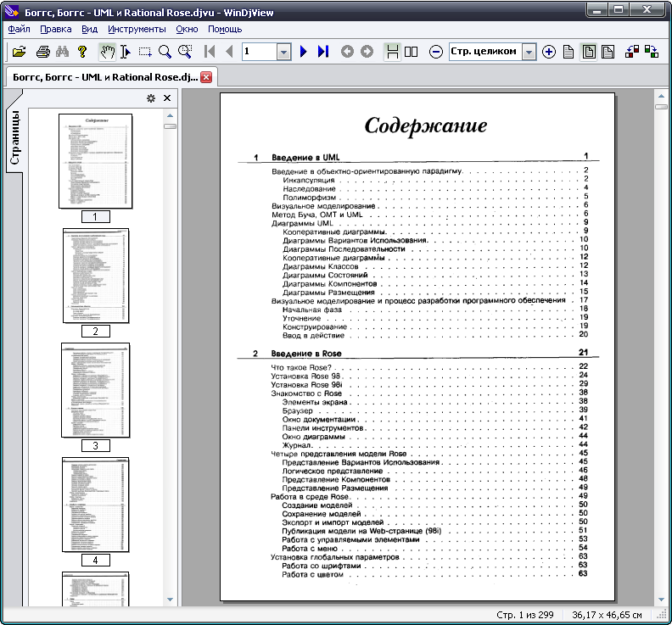Click thumbnail panel scroll up arrow
This screenshot has width=672, height=625.
[171, 115]
